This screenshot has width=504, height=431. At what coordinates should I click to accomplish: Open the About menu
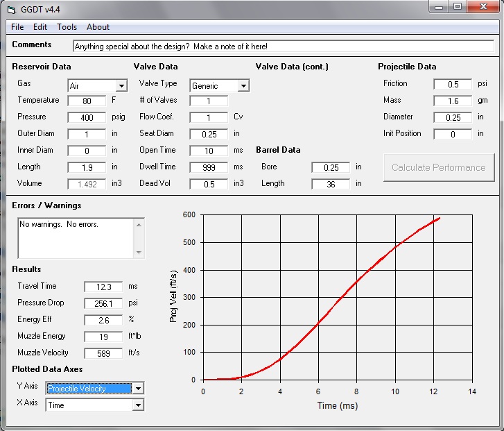pos(98,27)
